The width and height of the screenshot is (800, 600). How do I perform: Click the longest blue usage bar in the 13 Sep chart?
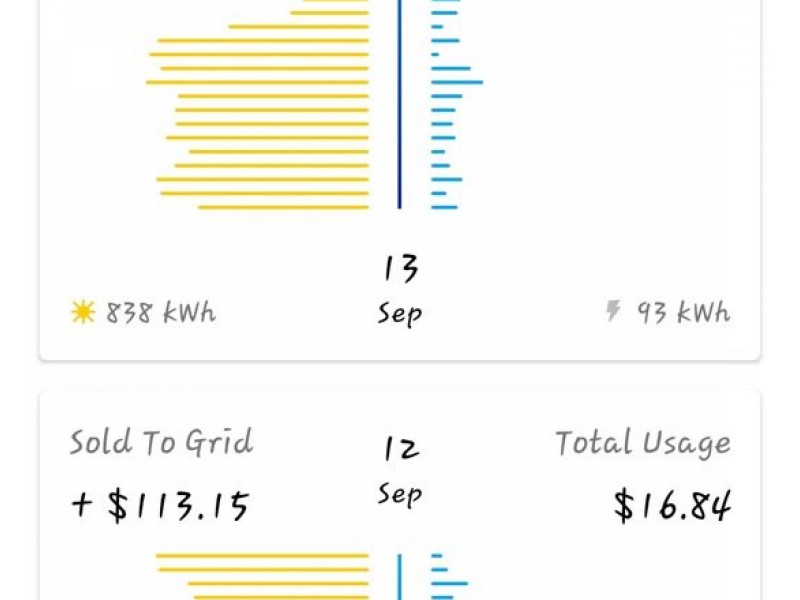pos(457,82)
